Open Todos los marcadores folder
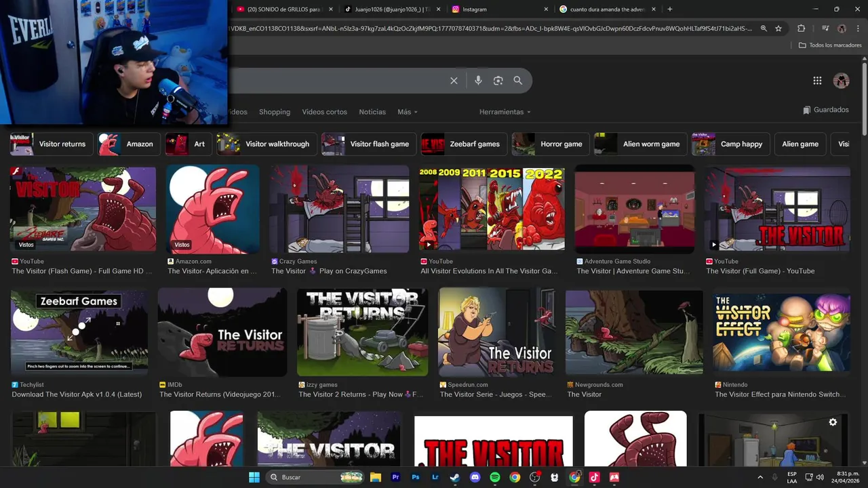868x488 pixels. [830, 45]
